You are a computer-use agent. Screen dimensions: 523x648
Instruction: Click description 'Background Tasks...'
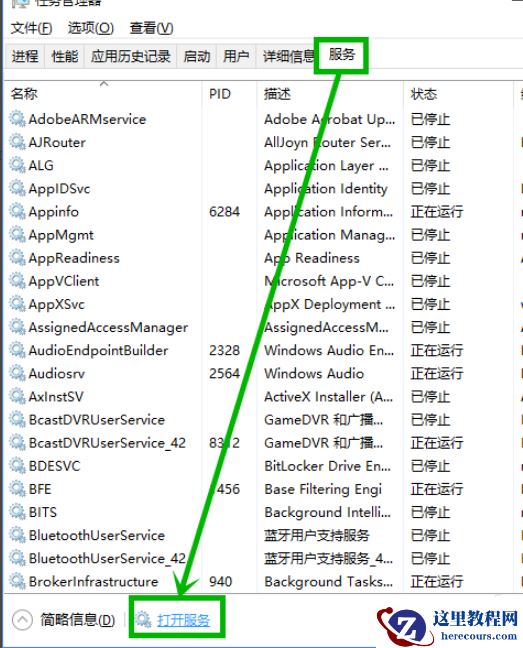click(328, 582)
